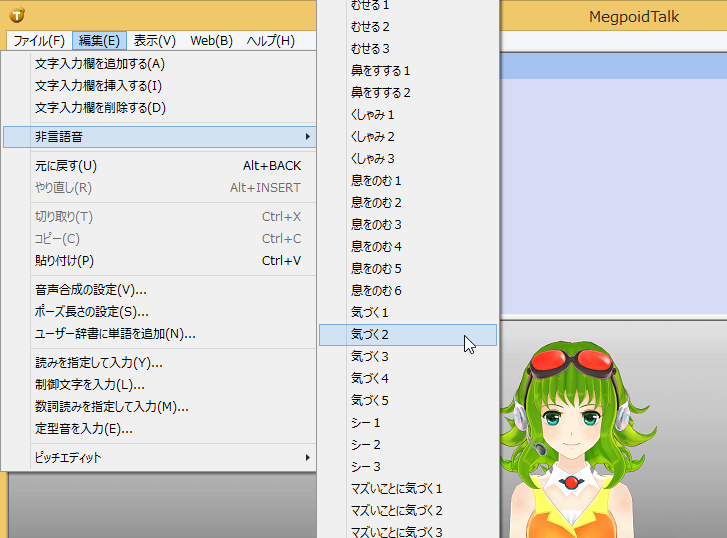Viewport: 727px width, 538px height.
Task: Select 貼り付け(P) paste entry
Action: [x=159, y=261]
